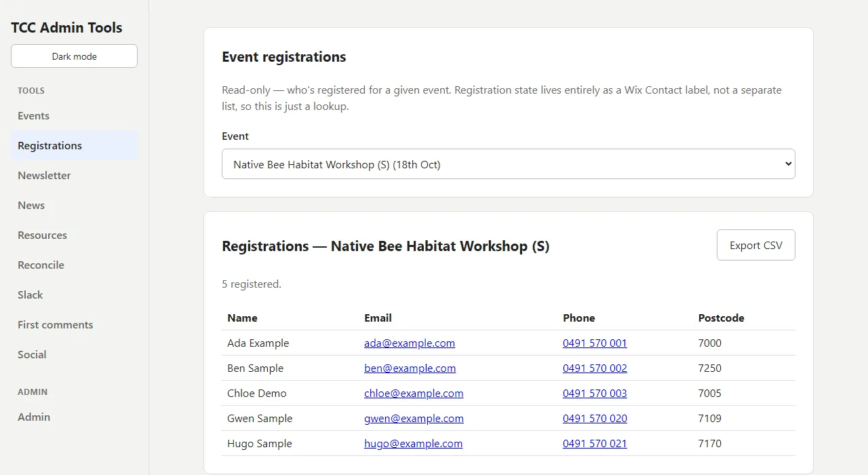
Task: Toggle Dark mode button
Action: click(74, 56)
